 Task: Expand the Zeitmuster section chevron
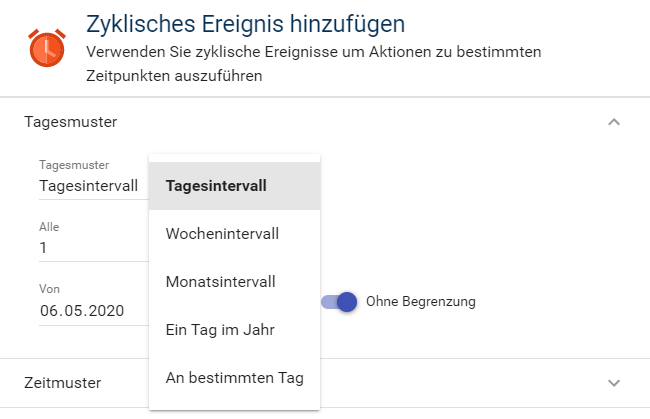point(614,383)
